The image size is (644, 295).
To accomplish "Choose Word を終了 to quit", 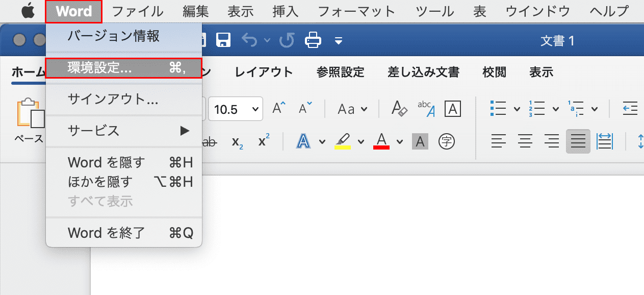I will point(124,233).
